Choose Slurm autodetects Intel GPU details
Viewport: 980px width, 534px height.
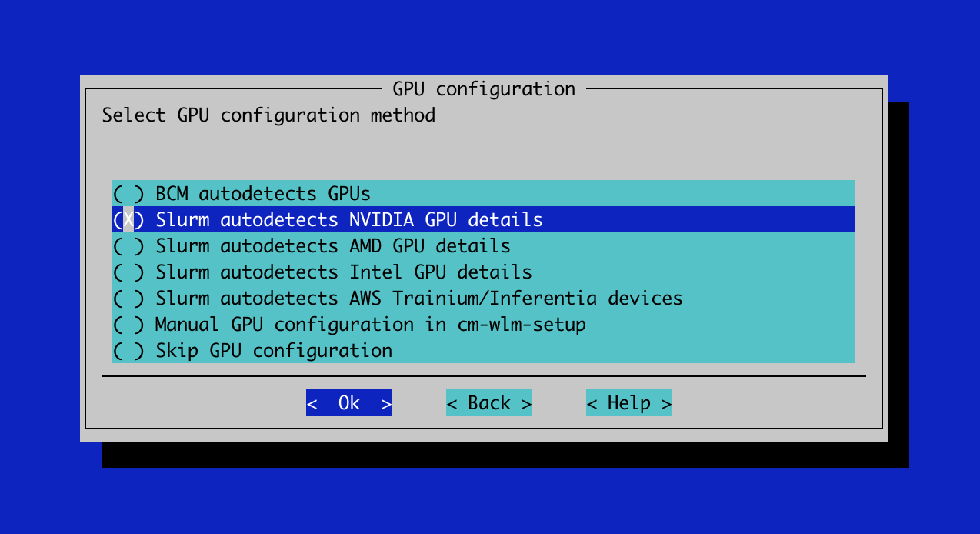(x=484, y=272)
